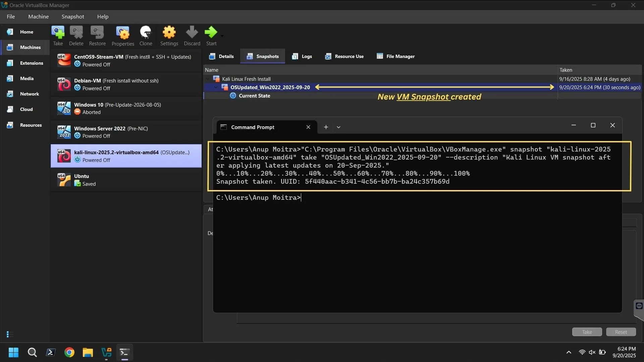Click the Reset button
This screenshot has width=644, height=362.
621,331
